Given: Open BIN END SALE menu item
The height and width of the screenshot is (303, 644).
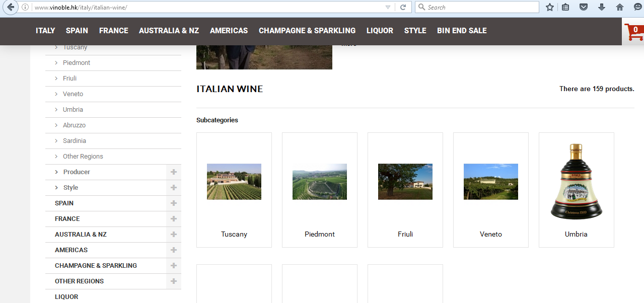Looking at the screenshot, I should click(x=462, y=31).
